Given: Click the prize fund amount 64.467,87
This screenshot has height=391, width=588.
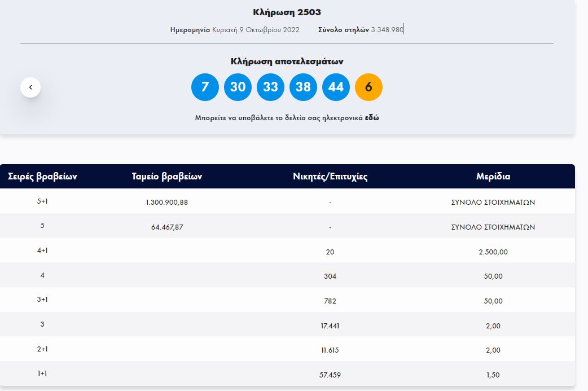Looking at the screenshot, I should pyautogui.click(x=166, y=227).
